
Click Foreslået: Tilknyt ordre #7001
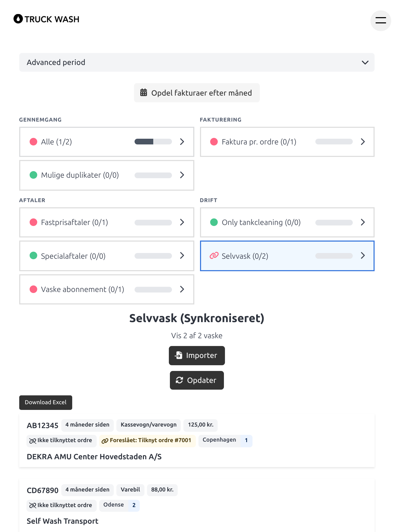click(x=147, y=440)
